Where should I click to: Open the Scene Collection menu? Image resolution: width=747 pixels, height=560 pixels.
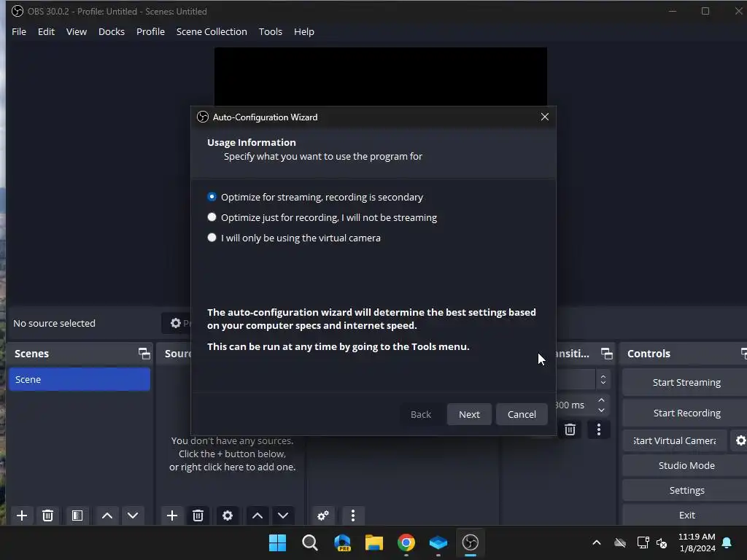(x=212, y=31)
